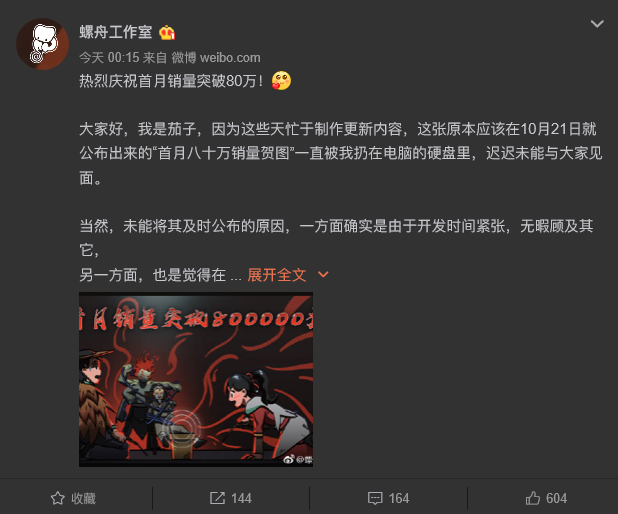Click the repost share icon

click(x=217, y=498)
